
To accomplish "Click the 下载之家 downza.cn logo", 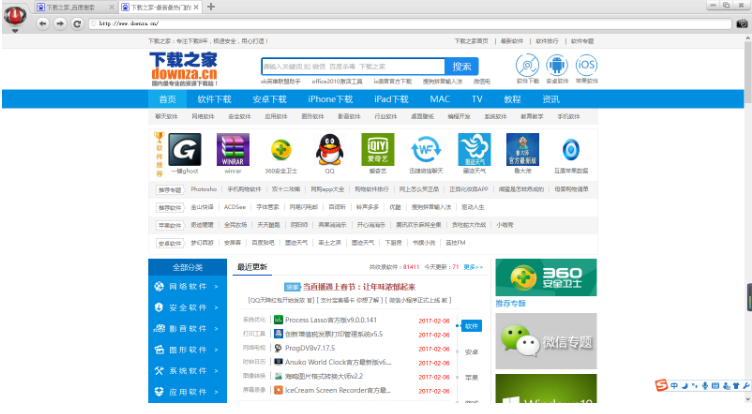I will click(x=184, y=69).
